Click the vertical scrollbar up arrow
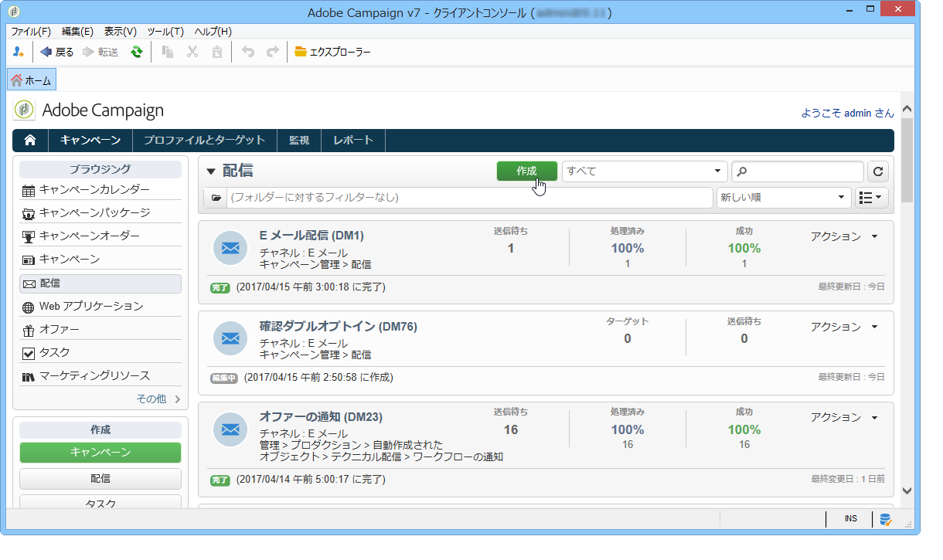This screenshot has height=560, width=943. (907, 109)
